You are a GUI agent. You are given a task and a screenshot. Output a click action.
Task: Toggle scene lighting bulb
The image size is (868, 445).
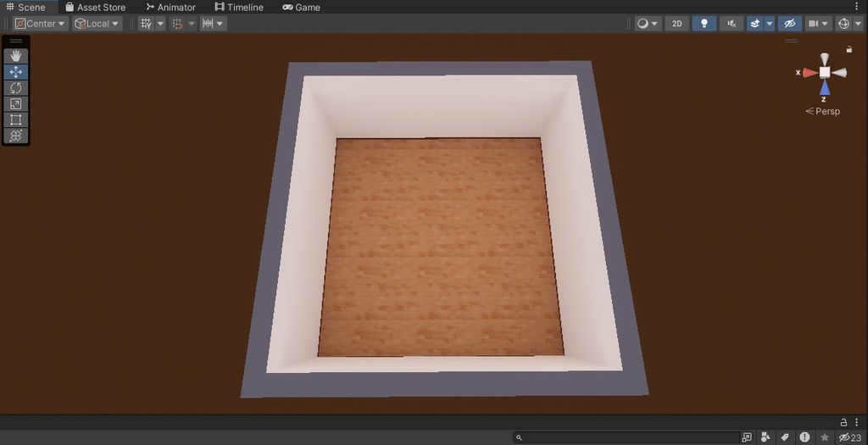pos(704,24)
